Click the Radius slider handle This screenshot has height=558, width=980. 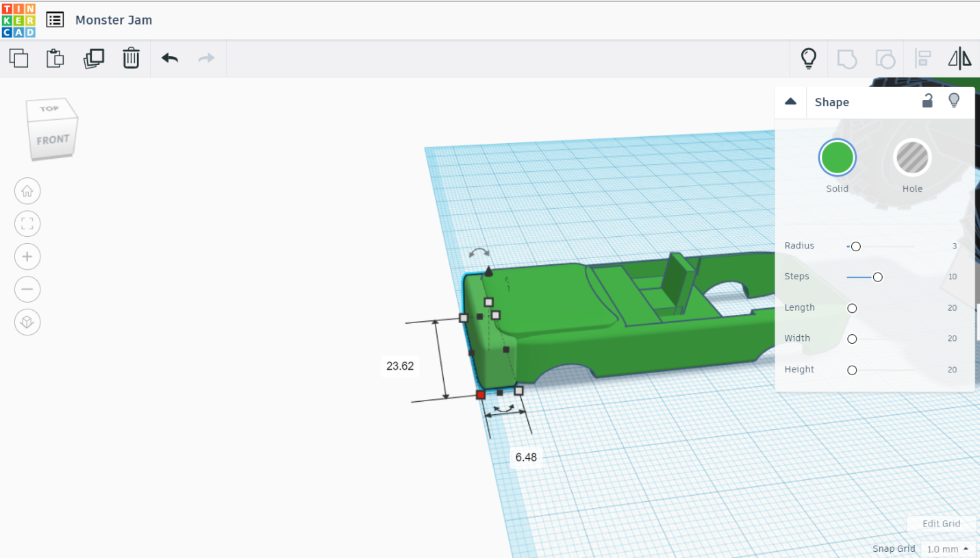(855, 246)
